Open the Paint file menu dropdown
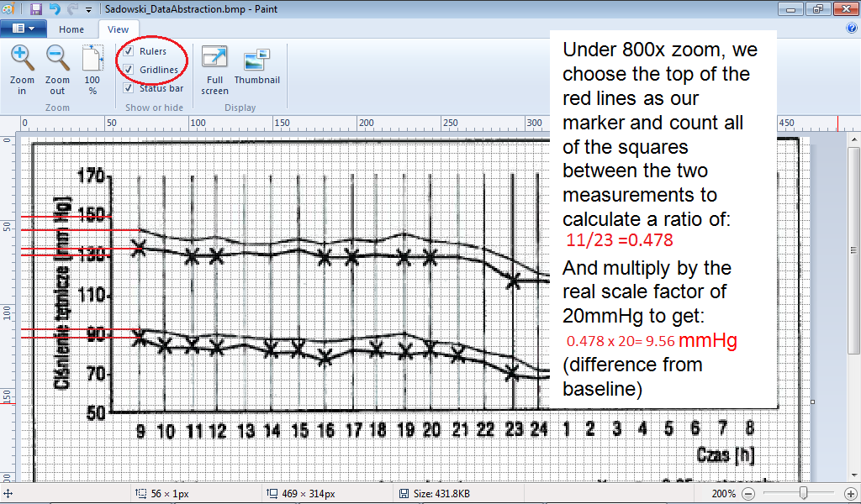 click(x=24, y=29)
